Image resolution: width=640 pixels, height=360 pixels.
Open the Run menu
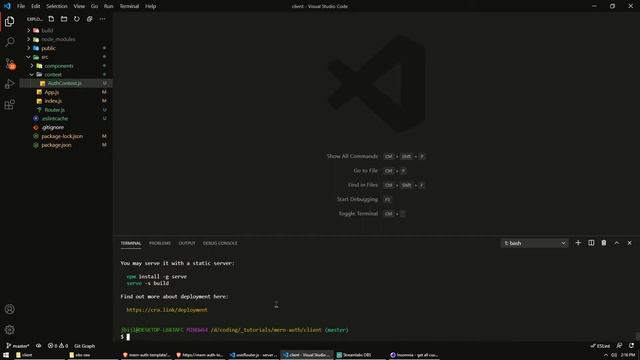pyautogui.click(x=108, y=6)
